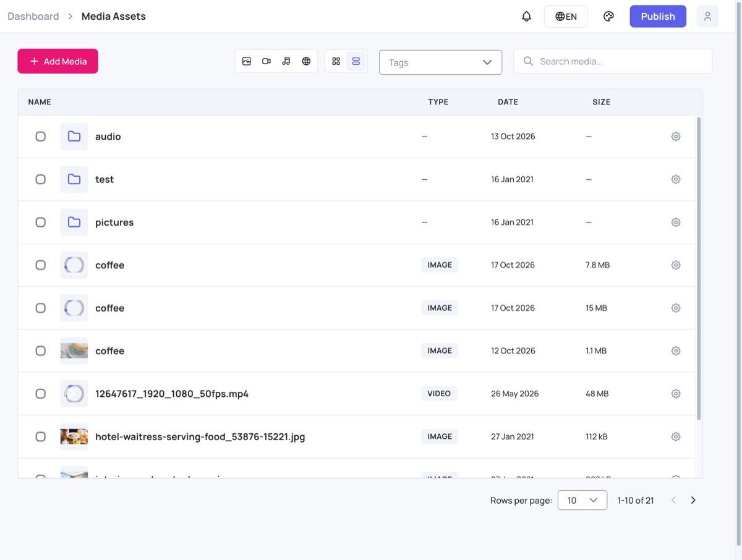This screenshot has width=742, height=560.
Task: Focus the Search media field
Action: pyautogui.click(x=613, y=61)
